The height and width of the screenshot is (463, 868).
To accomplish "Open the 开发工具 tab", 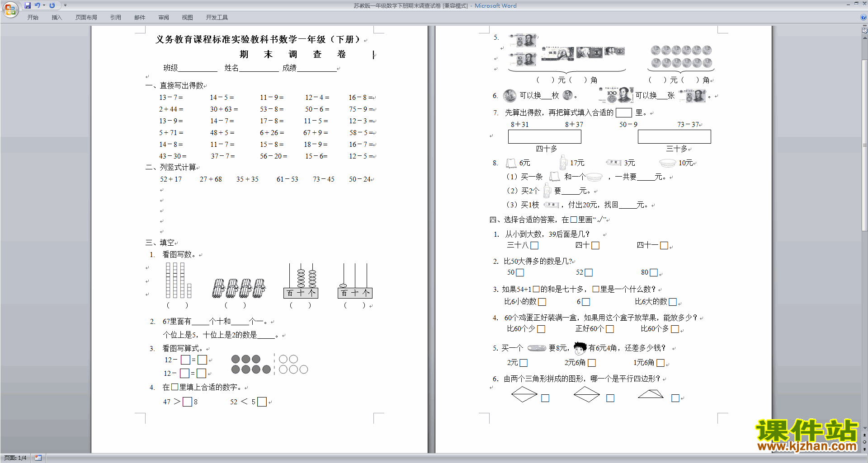I will (217, 18).
